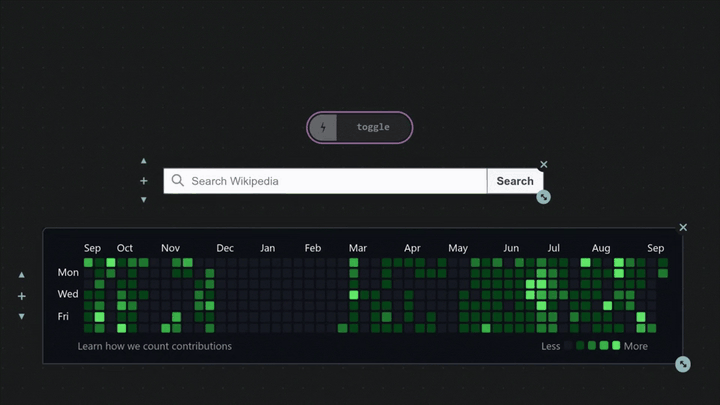
Task: Click down arrow beside the search widget
Action: (x=144, y=200)
